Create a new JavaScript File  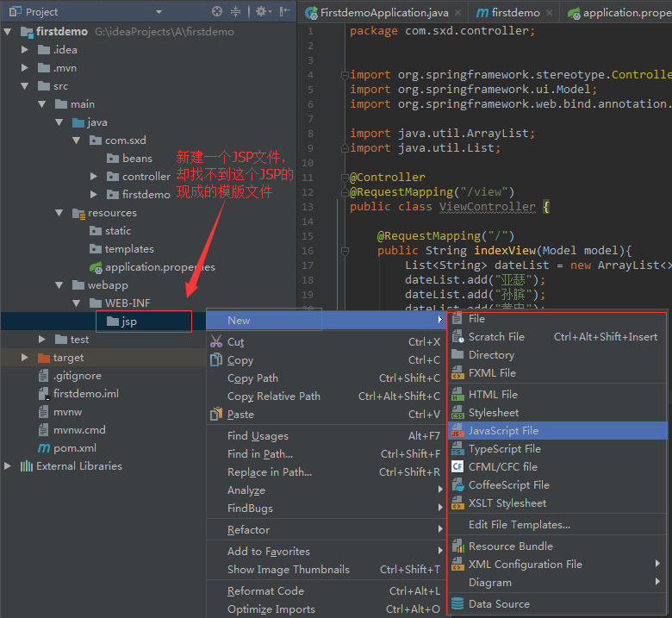pos(557,431)
